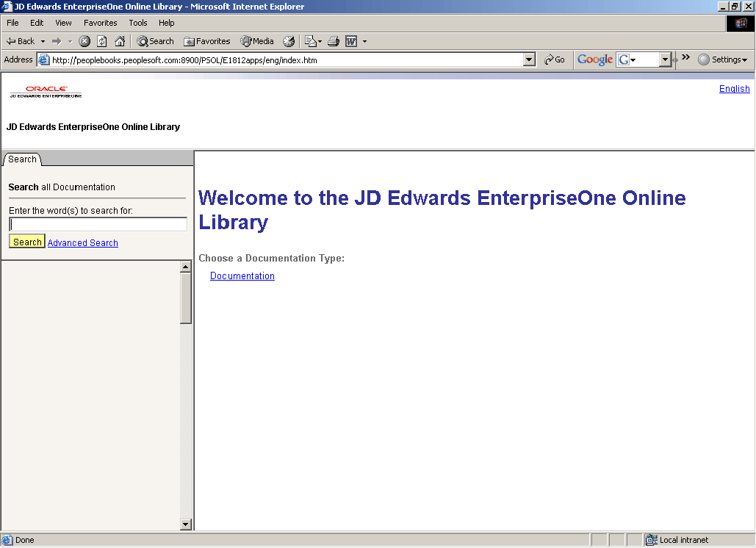Go back using the Back arrow button
Image resolution: width=756 pixels, height=548 pixels.
21,41
